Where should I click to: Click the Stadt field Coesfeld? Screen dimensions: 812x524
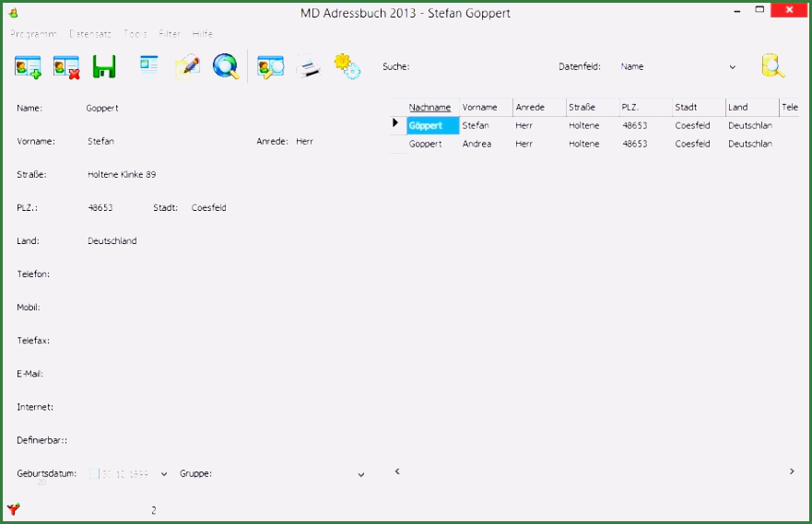(276, 207)
